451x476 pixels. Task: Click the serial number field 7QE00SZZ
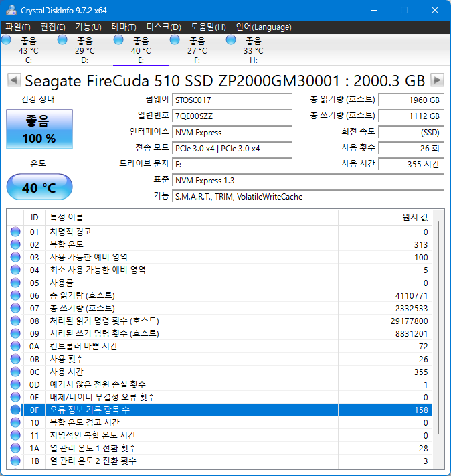coord(232,116)
